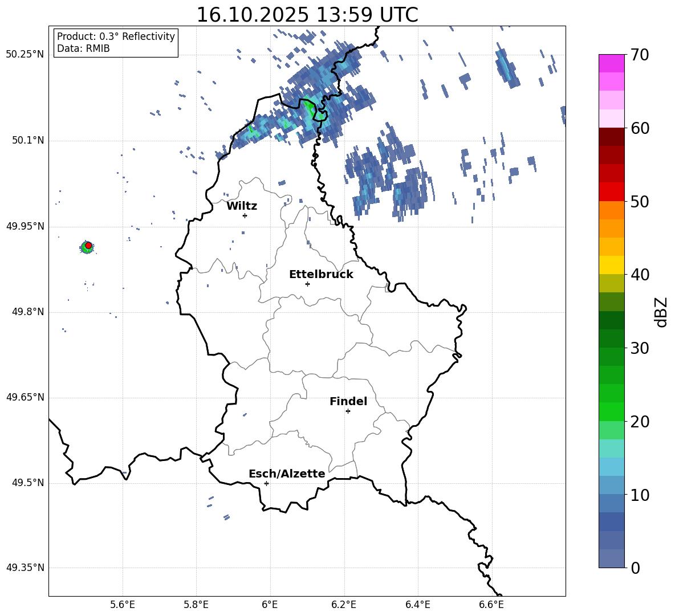Screen dimensions: 675x616
Task: Click the red radar dot near 5.5°E
Action: (x=88, y=245)
